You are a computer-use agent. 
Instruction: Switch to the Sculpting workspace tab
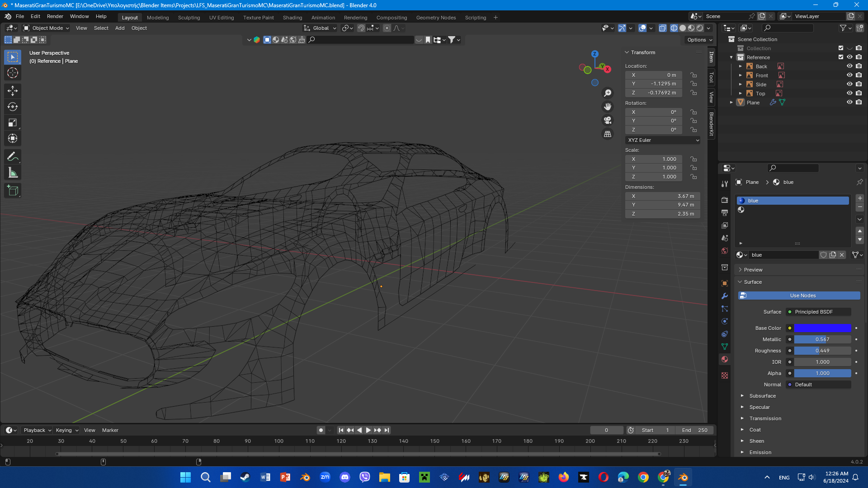pos(189,18)
